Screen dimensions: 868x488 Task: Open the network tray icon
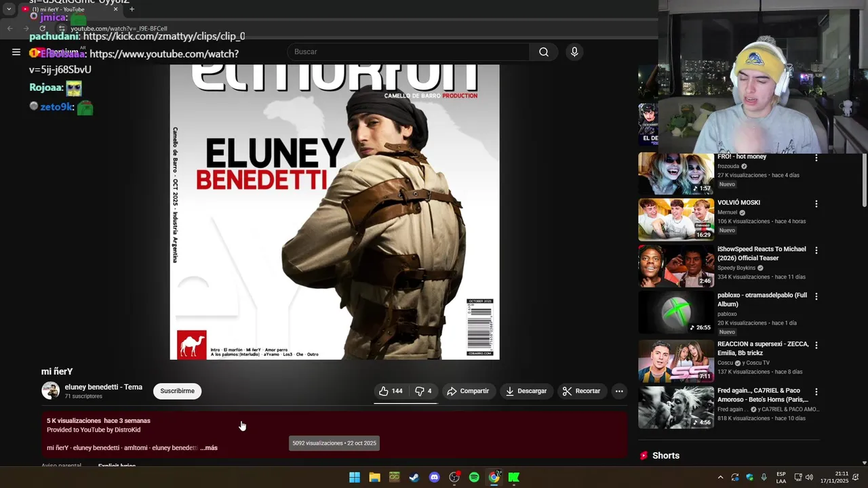798,477
